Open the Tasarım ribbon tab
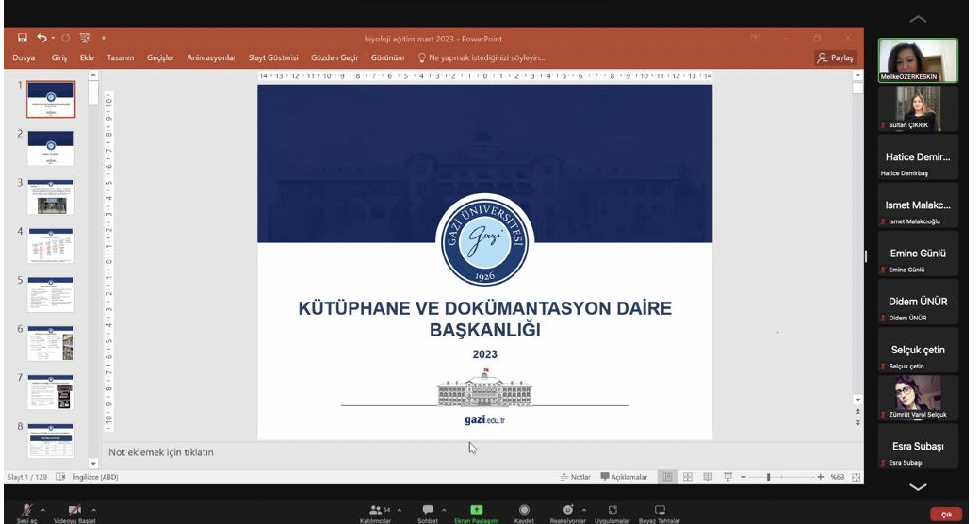This screenshot has width=980, height=524. click(x=120, y=57)
